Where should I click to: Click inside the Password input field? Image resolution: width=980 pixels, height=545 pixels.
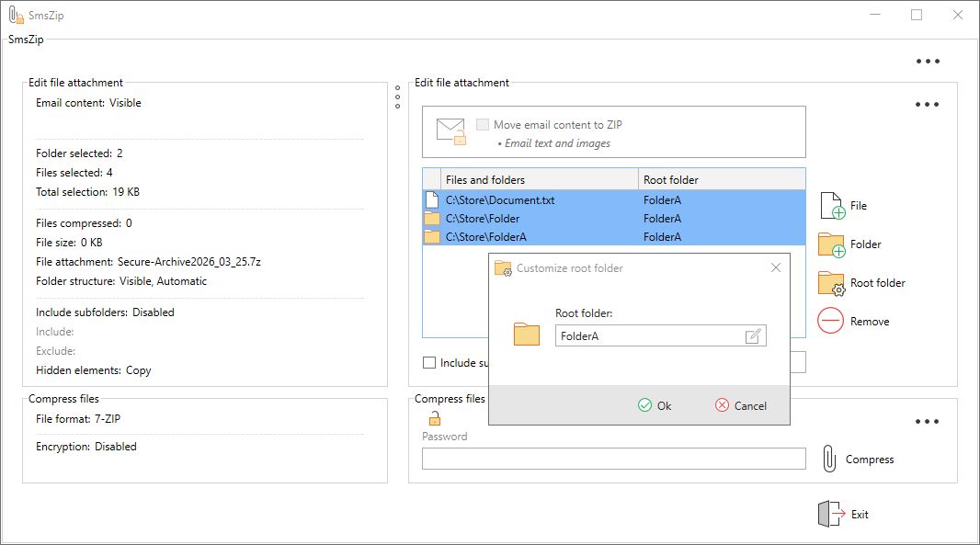[x=611, y=458]
